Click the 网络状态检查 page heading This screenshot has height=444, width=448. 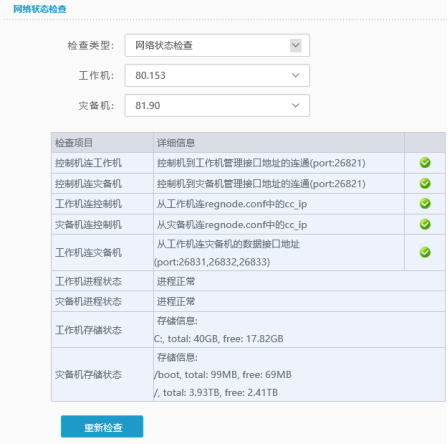point(40,9)
